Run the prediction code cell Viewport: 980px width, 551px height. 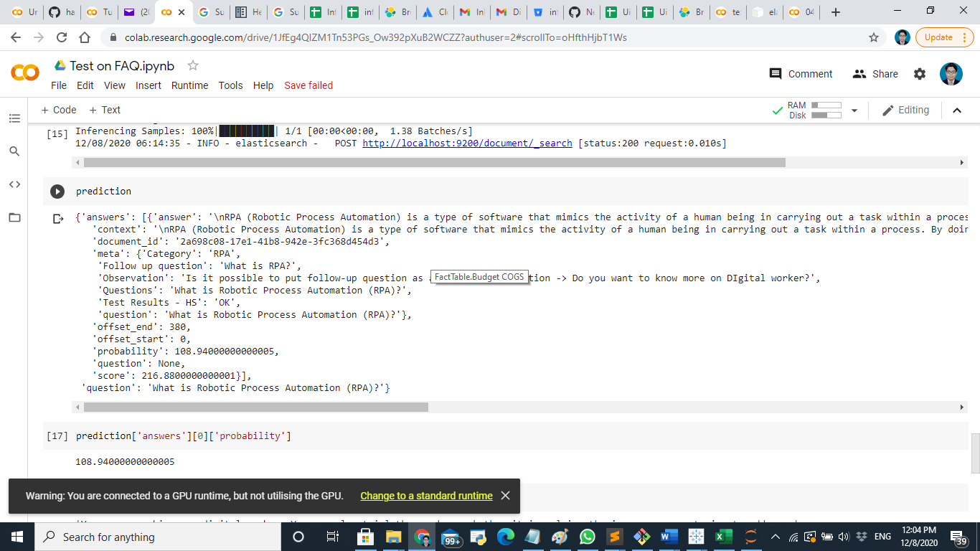coord(57,192)
